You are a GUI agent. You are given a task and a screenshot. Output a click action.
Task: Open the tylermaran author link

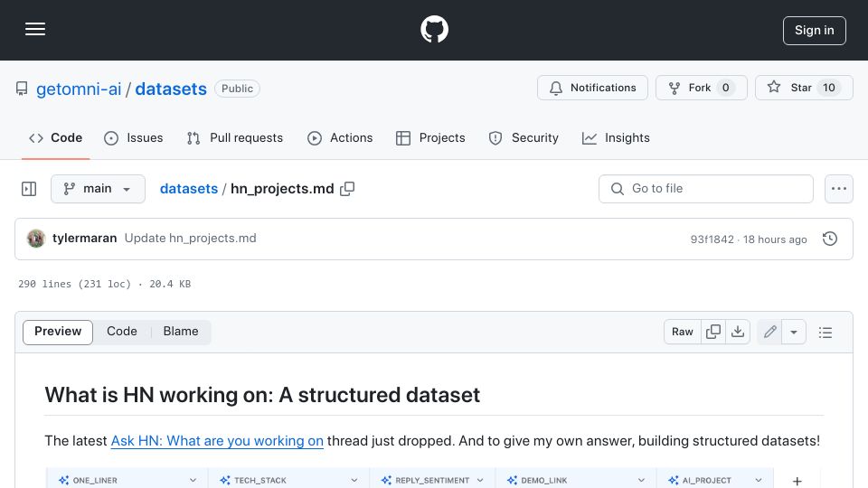85,239
